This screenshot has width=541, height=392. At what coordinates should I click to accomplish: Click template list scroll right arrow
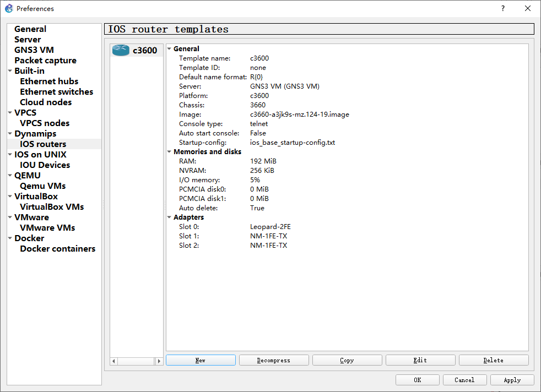coord(159,361)
